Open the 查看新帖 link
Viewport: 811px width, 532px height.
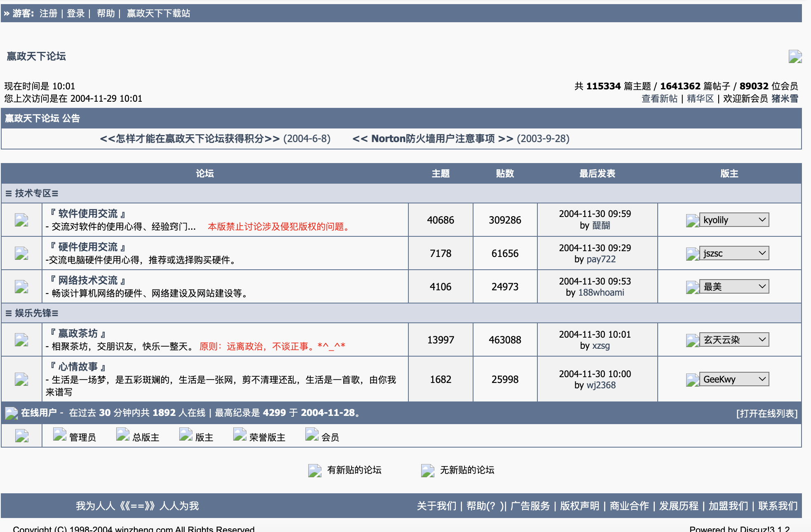(659, 99)
